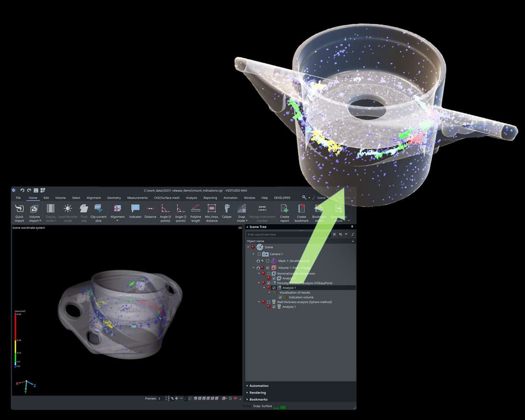Open the Measurements menu
525x420 pixels.
coord(137,198)
